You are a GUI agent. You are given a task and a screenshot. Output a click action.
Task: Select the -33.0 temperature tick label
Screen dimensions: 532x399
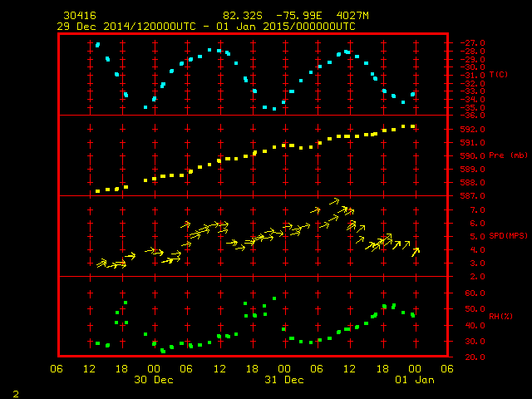point(472,91)
